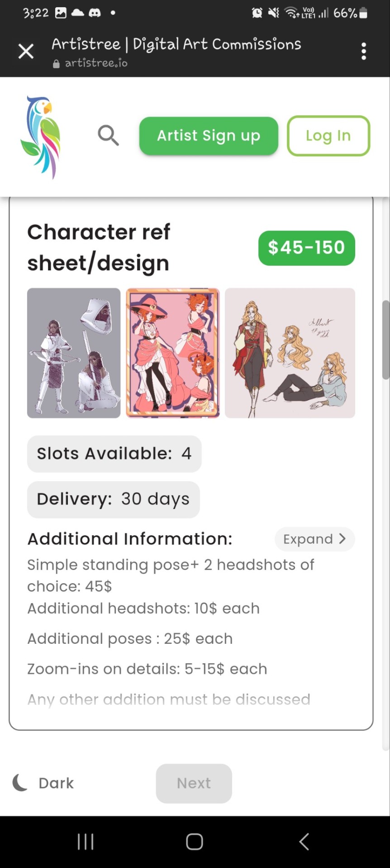Tap the Android home button

click(195, 842)
